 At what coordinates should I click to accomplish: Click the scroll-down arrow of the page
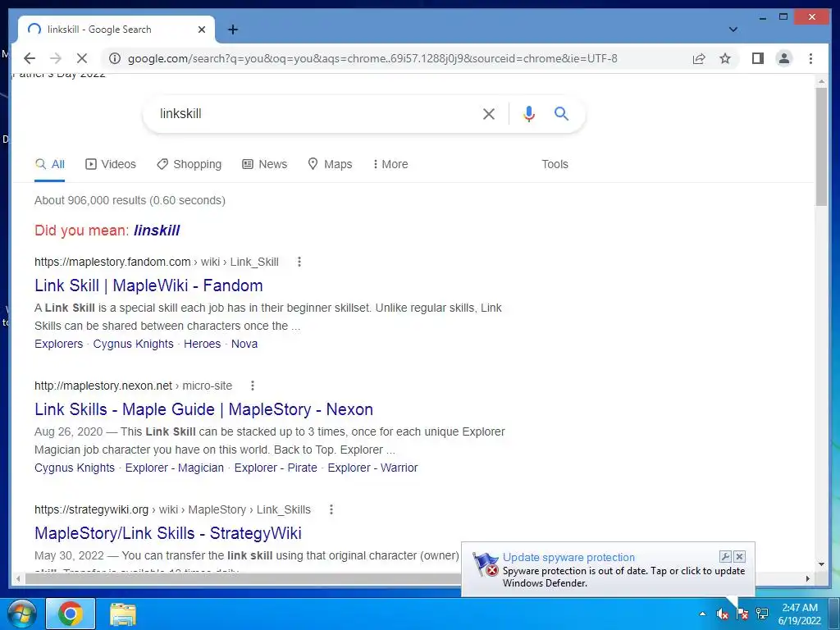point(821,564)
